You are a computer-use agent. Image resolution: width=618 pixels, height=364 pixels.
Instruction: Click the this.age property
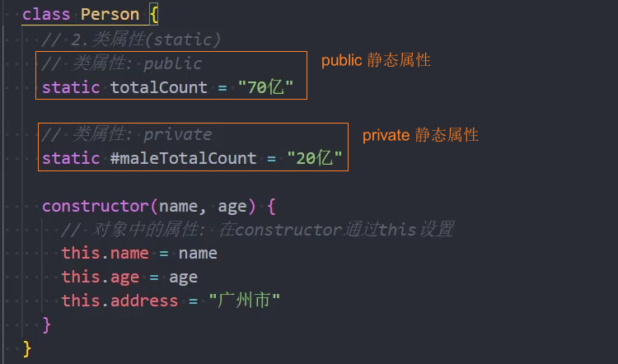coord(100,277)
